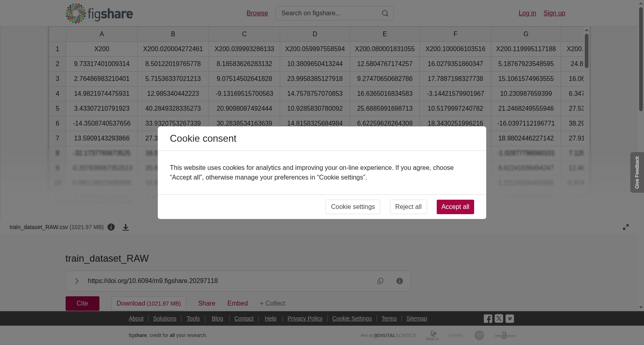Click the Sign up link

tap(554, 13)
